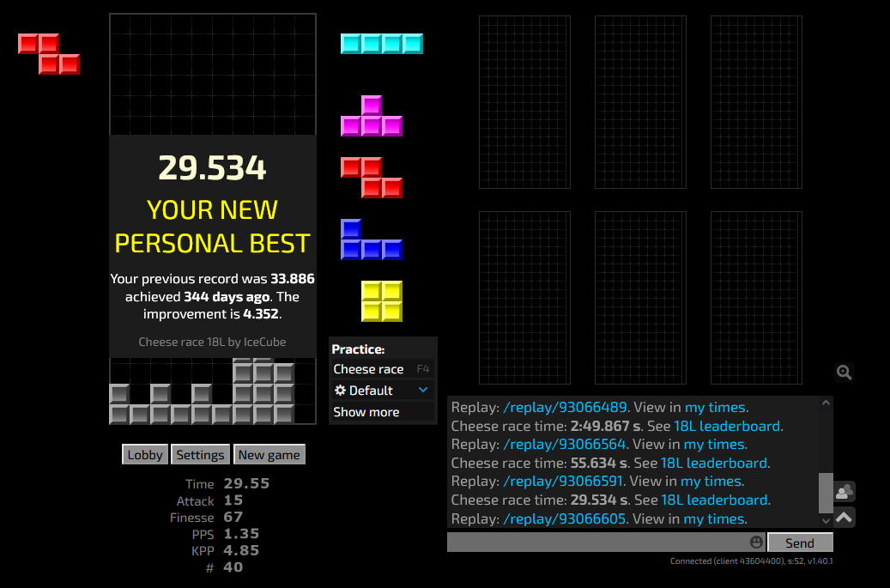
Task: Click the magenta T piece in queue
Action: pos(372,118)
